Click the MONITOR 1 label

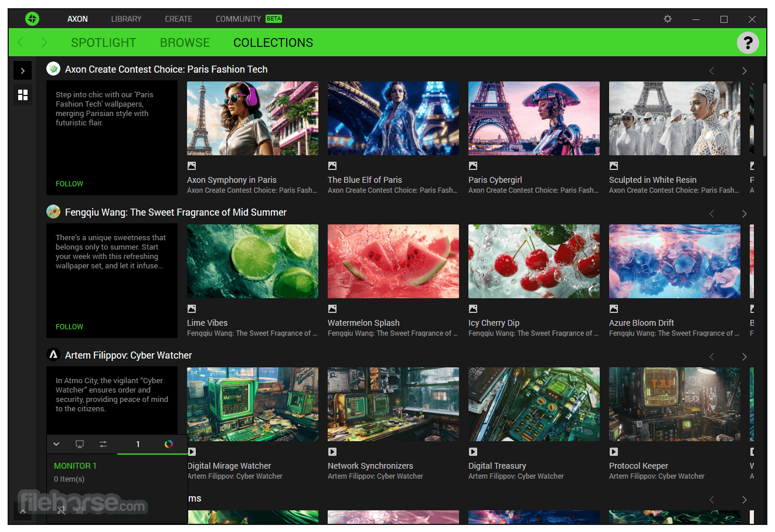pyautogui.click(x=75, y=466)
